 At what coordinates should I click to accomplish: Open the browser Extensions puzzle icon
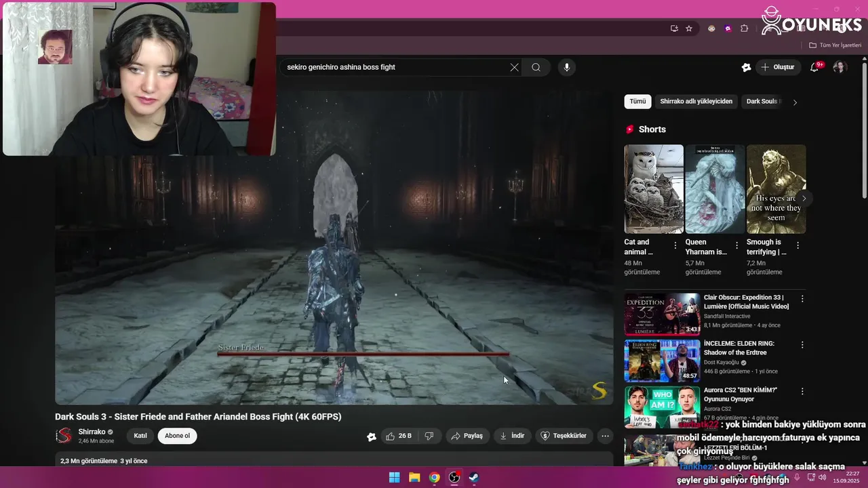click(x=745, y=28)
